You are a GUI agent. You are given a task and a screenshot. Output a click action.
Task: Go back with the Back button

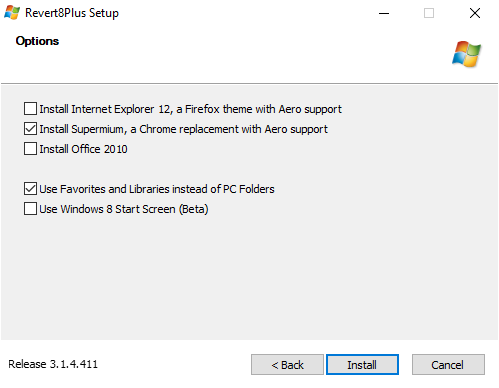287,365
